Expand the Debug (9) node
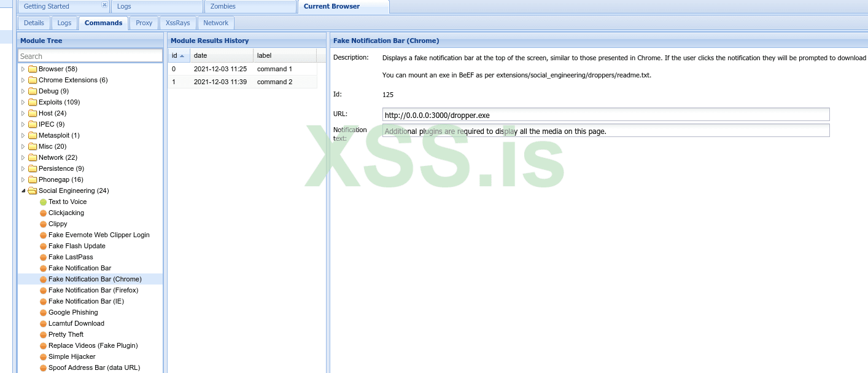This screenshot has width=868, height=373. tap(23, 91)
